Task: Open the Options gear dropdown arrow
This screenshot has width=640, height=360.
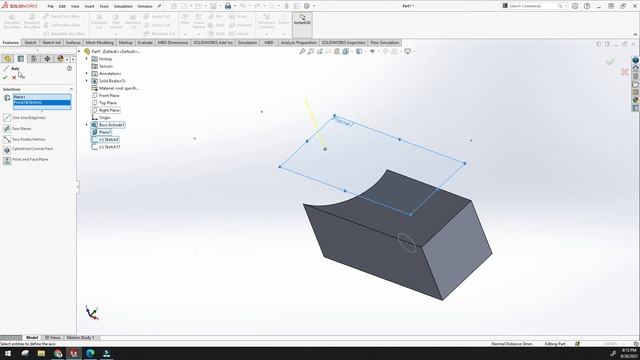Action: click(x=314, y=6)
